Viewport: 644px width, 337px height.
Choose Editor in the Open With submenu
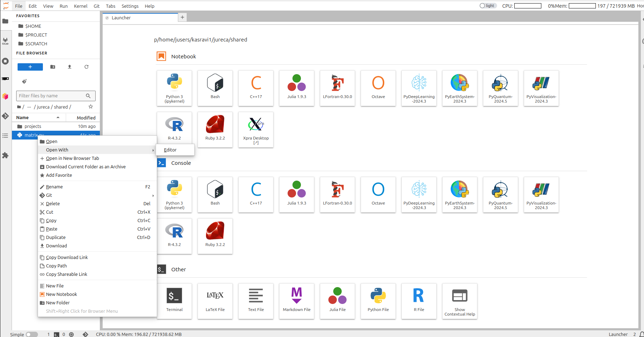coord(170,150)
